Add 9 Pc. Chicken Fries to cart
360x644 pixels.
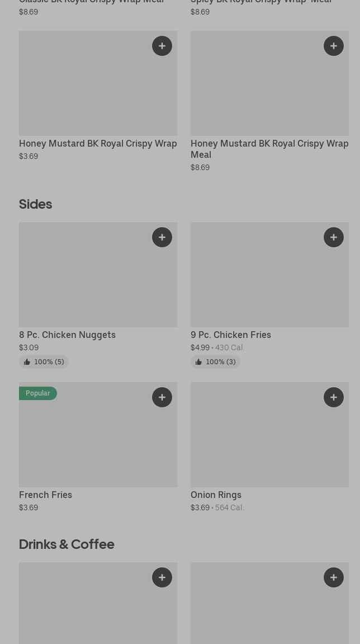(x=334, y=237)
